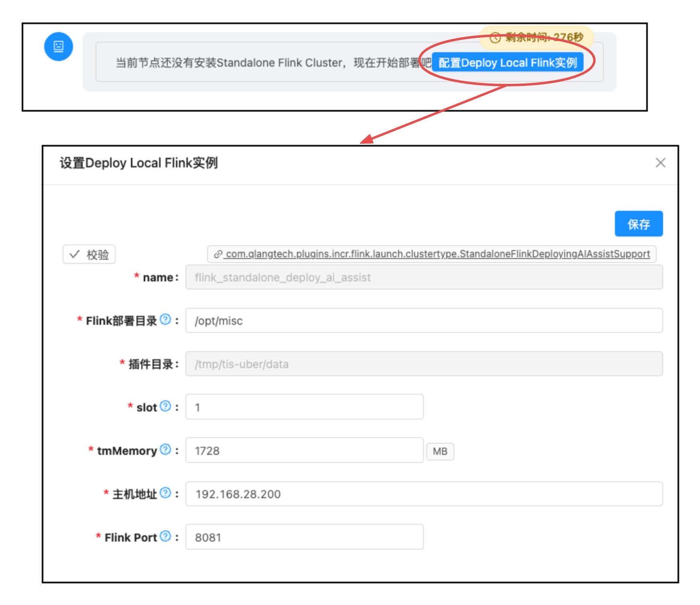Image resolution: width=700 pixels, height=605 pixels.
Task: Select the tmMemory input showing 1728
Action: point(304,450)
